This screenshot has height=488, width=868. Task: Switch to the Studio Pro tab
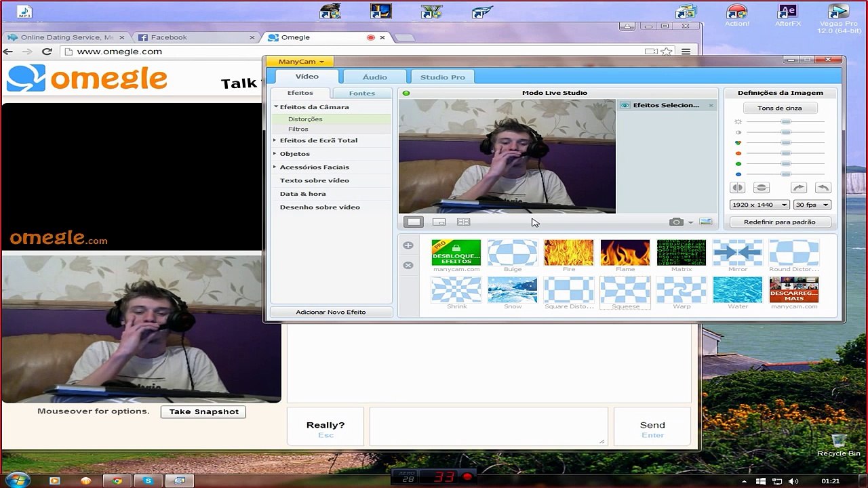click(443, 77)
